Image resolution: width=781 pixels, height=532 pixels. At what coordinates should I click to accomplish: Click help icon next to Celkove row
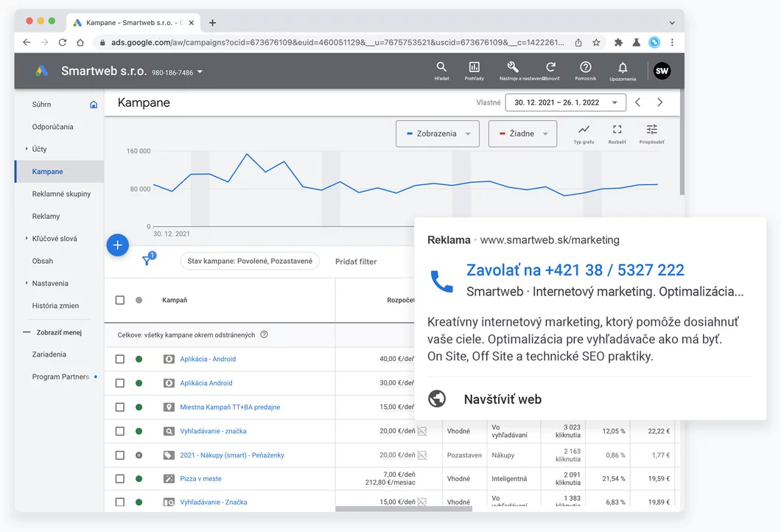(x=264, y=335)
